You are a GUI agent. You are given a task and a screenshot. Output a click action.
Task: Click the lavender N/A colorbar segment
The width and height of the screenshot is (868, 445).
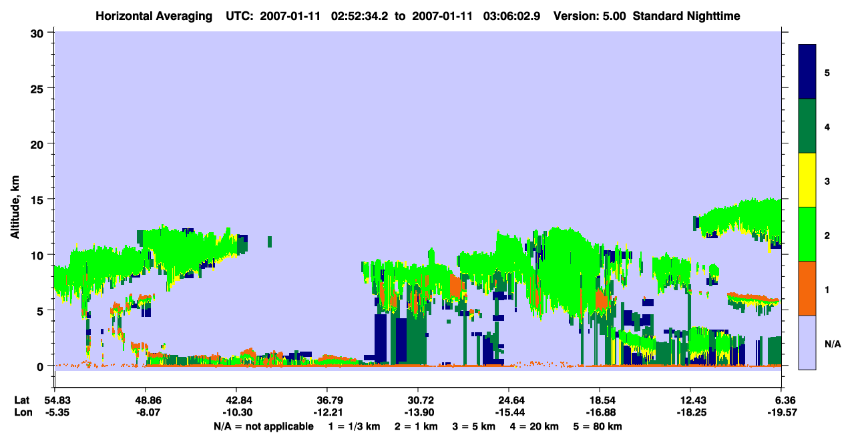click(x=807, y=342)
